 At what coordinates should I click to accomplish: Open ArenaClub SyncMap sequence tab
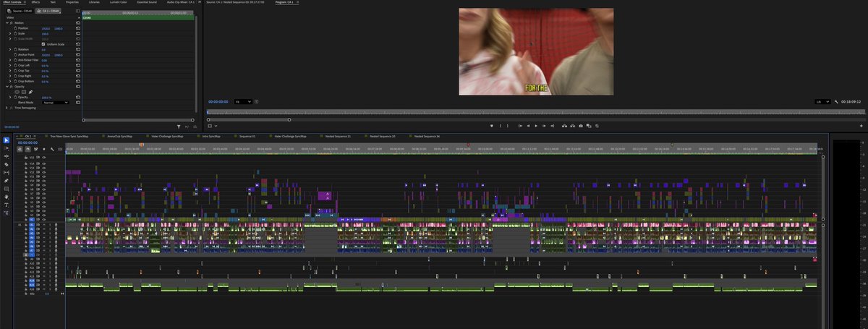[119, 136]
